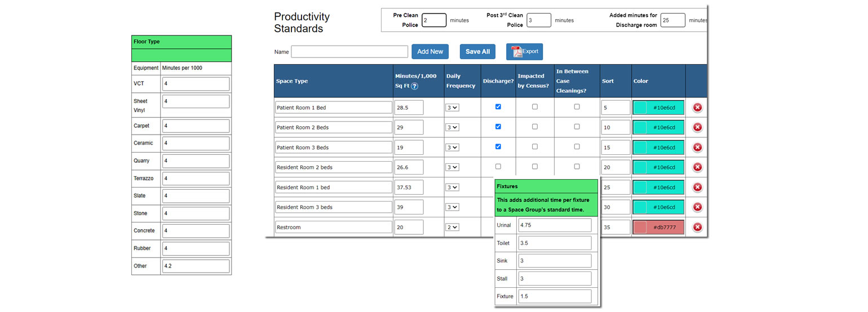Open help icon next to Minutes/1,000 Sq Ft
Viewport: 868px width, 312px height.
point(415,86)
